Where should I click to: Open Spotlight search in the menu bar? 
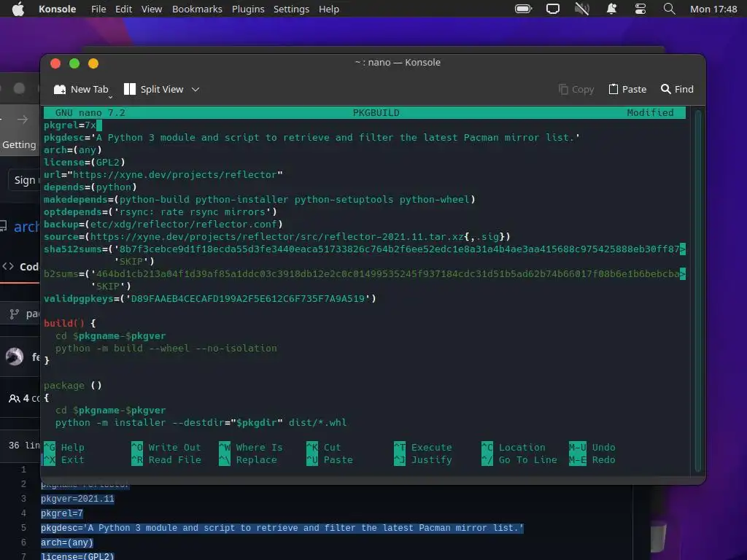[670, 9]
